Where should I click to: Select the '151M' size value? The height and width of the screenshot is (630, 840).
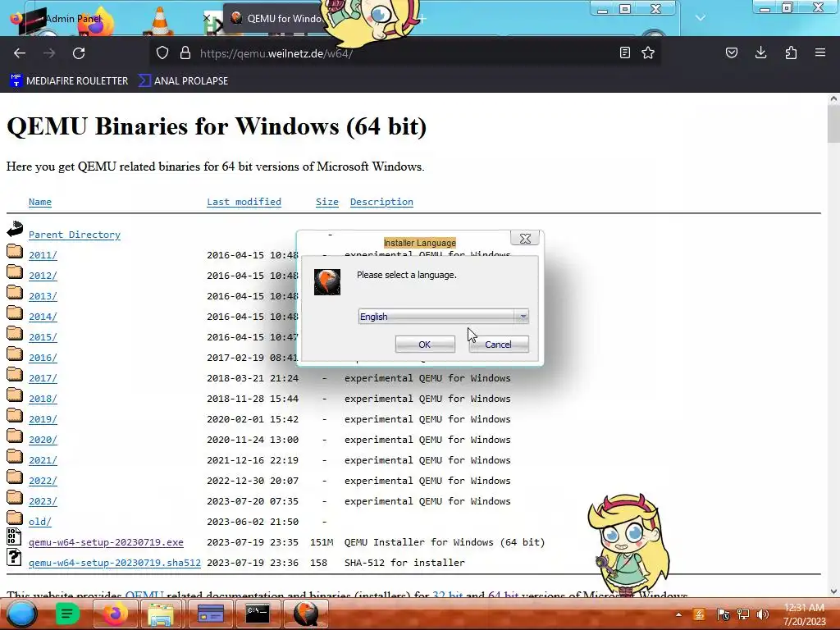coord(322,542)
